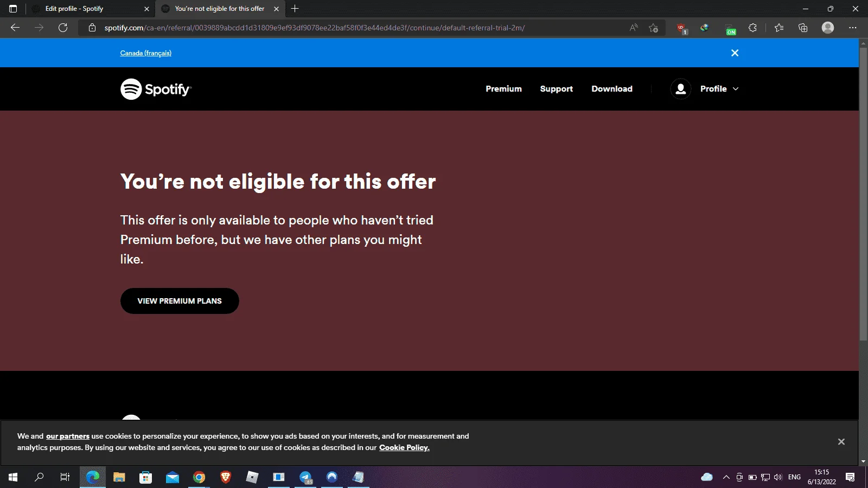Switch to the Edit profile - Spotify tab

pos(90,9)
